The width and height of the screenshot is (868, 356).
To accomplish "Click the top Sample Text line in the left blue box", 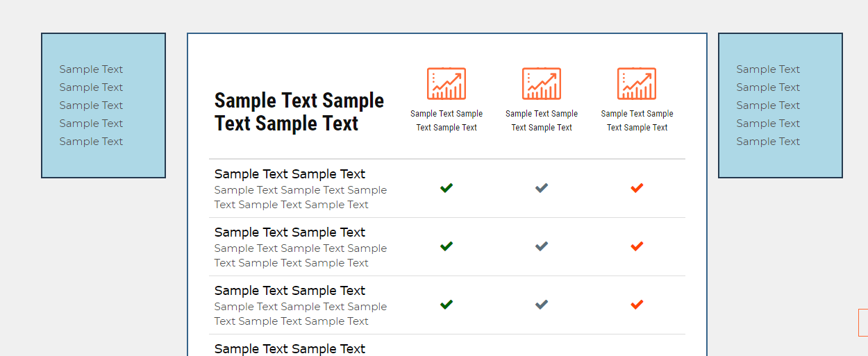I will (91, 69).
